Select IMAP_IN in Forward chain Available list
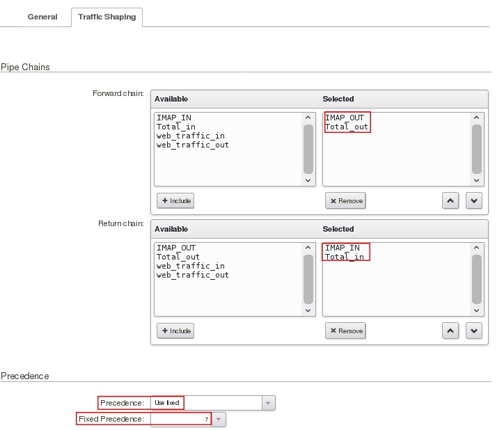This screenshot has height=430, width=504. (x=173, y=118)
